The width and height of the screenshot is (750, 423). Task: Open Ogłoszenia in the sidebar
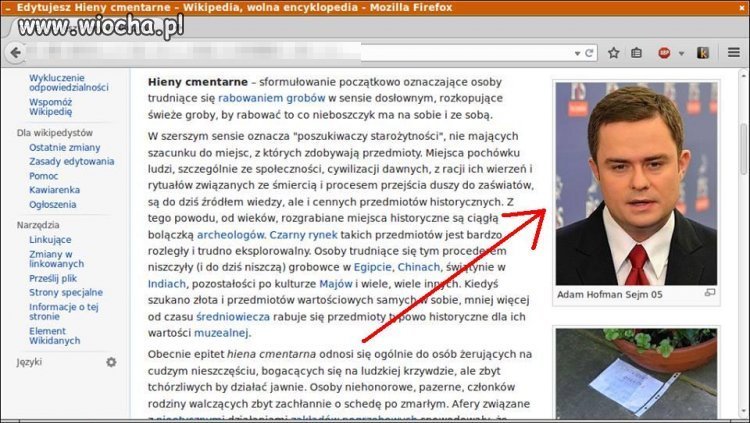[52, 204]
